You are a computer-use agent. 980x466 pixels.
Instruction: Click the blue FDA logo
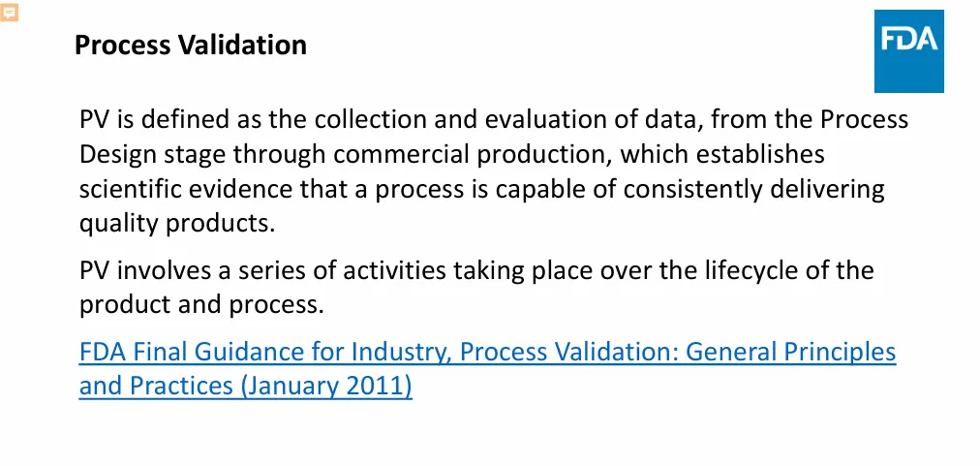pyautogui.click(x=908, y=51)
